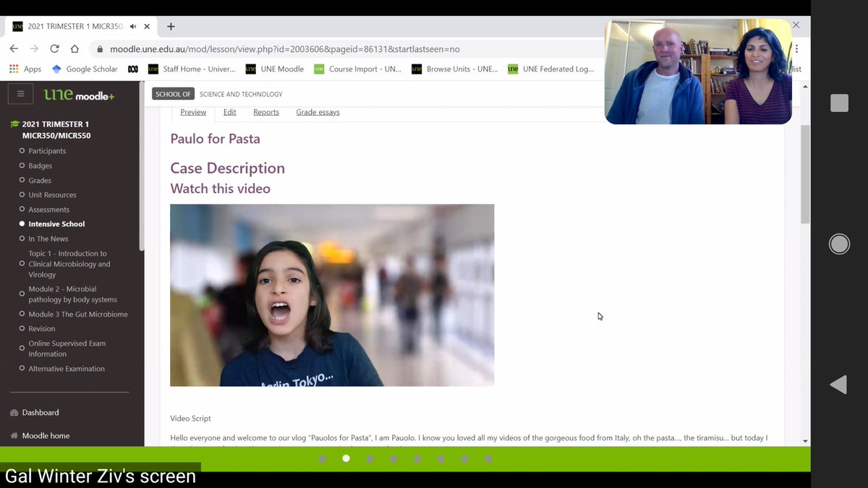The image size is (868, 488).
Task: Tap the Android recents square button
Action: coord(839,103)
